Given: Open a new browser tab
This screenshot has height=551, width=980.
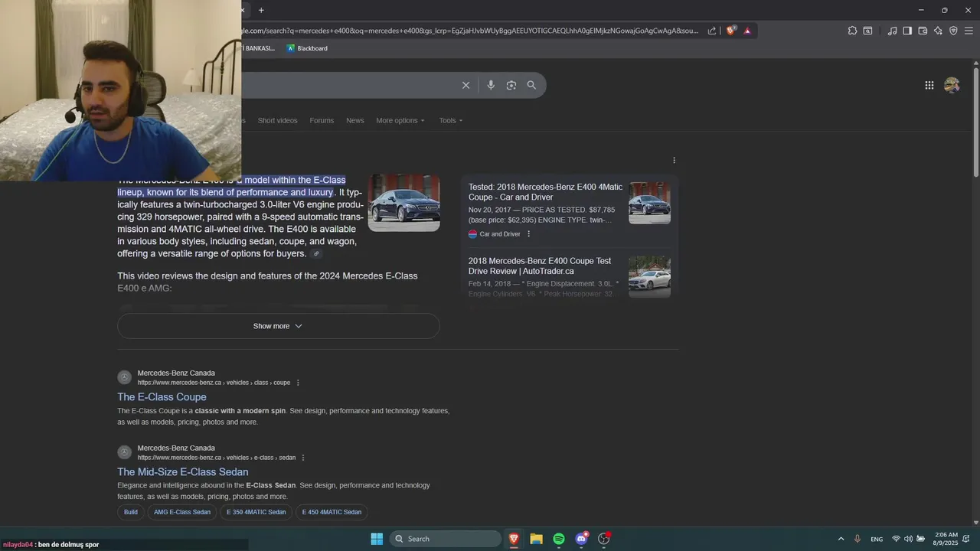Looking at the screenshot, I should coord(261,10).
